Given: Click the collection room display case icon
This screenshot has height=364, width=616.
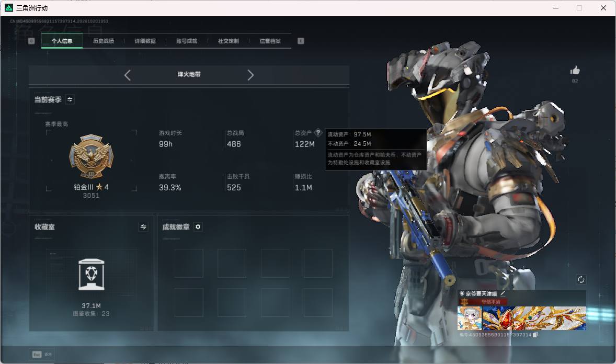Looking at the screenshot, I should (x=92, y=275).
